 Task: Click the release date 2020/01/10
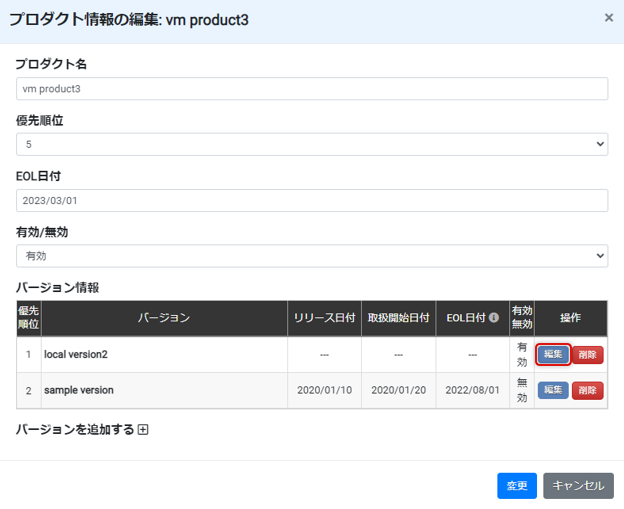pos(324,390)
